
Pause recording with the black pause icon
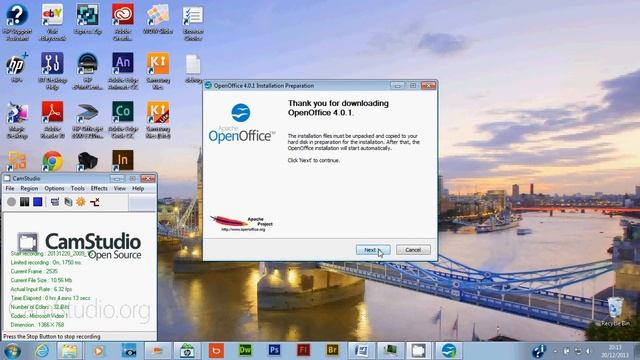(24, 202)
